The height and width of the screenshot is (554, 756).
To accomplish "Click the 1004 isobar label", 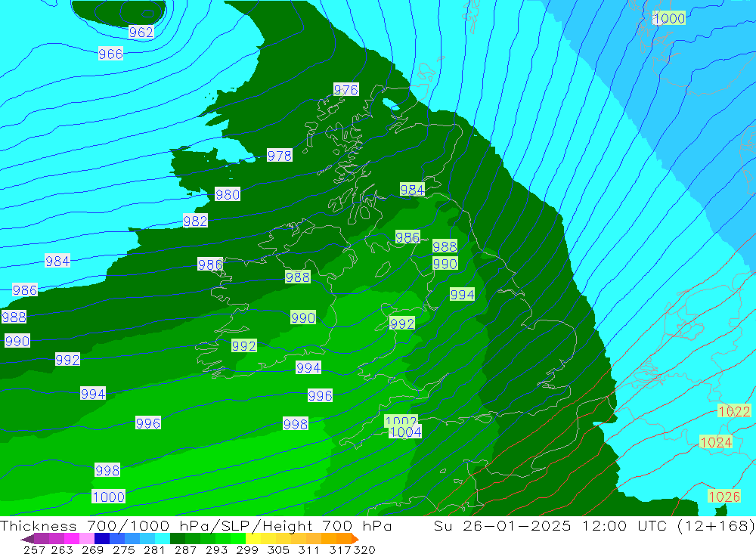I will click(405, 432).
